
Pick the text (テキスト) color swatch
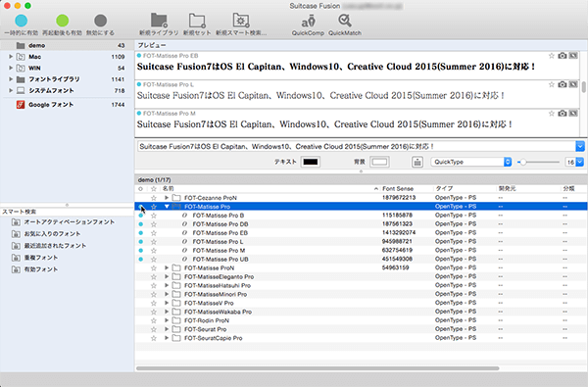[x=310, y=162]
